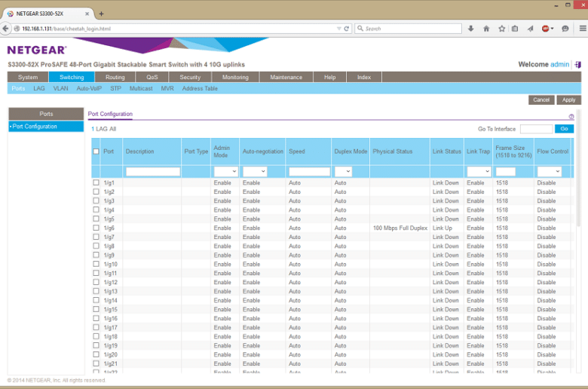Open a new browser tab with plus
Screen dimensions: 588x389
click(x=101, y=14)
